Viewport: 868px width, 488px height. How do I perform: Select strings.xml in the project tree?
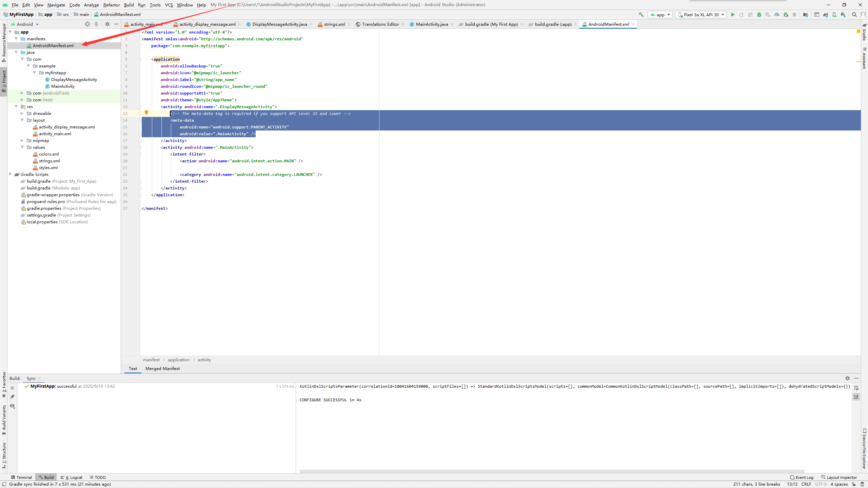pos(49,161)
